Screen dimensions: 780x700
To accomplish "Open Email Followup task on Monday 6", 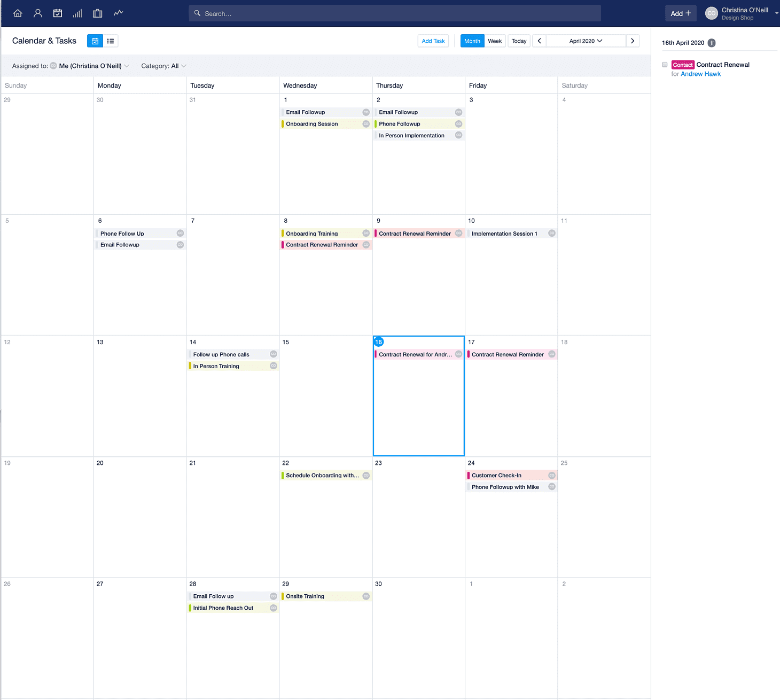I will click(x=140, y=245).
